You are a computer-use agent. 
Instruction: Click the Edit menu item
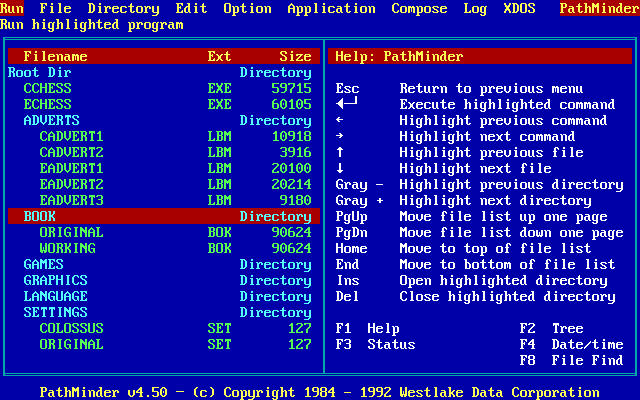[x=191, y=8]
